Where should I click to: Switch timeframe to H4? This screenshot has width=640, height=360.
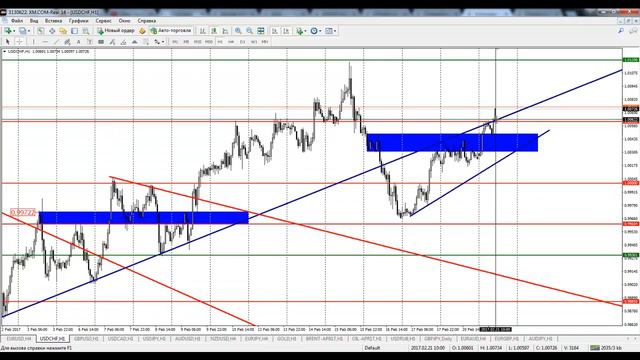point(231,42)
